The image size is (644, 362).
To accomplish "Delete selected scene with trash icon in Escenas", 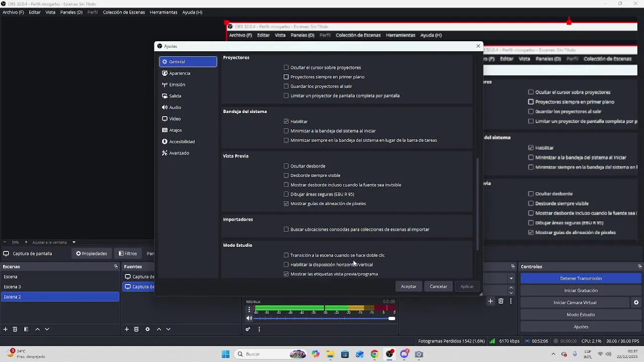I will pos(15,329).
